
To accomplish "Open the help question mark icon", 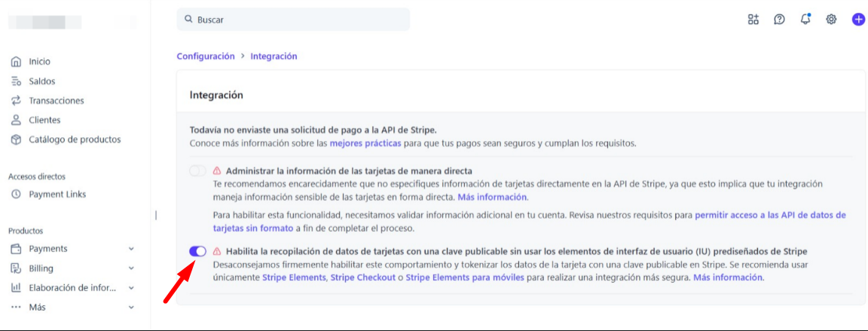I will [x=779, y=20].
